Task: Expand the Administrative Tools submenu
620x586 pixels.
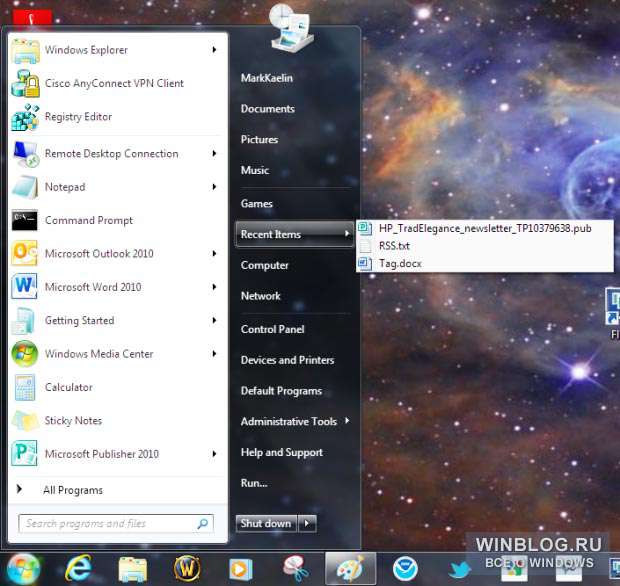Action: [295, 422]
